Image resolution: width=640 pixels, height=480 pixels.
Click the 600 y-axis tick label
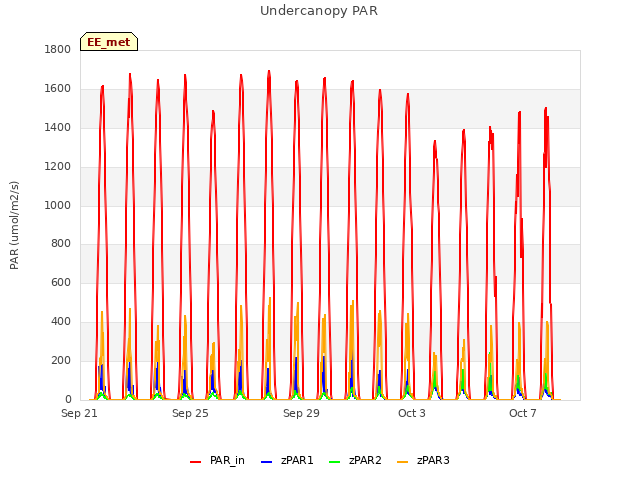click(61, 282)
